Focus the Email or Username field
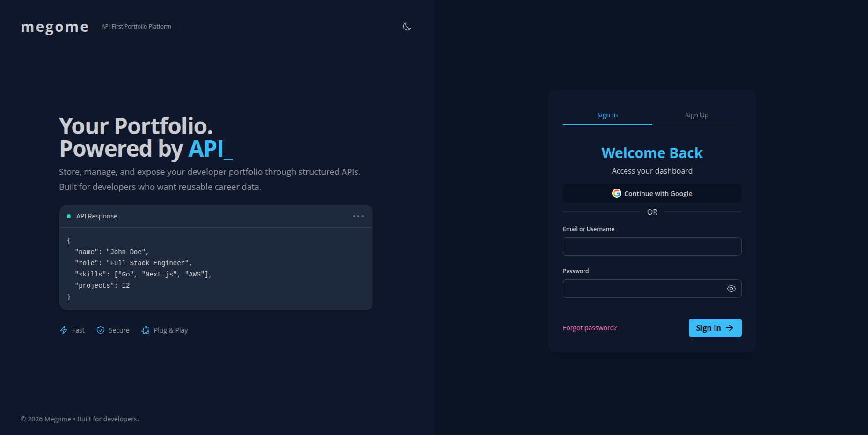 (x=652, y=246)
